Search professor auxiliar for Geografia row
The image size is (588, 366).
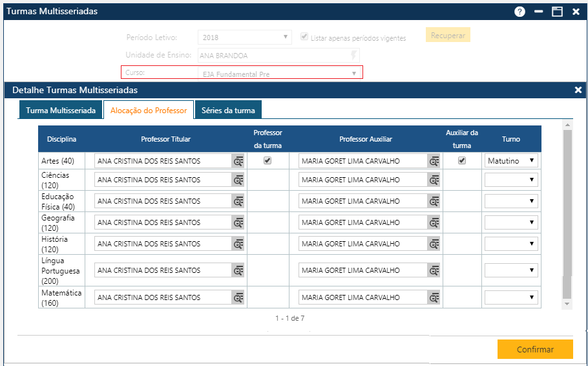(x=434, y=222)
